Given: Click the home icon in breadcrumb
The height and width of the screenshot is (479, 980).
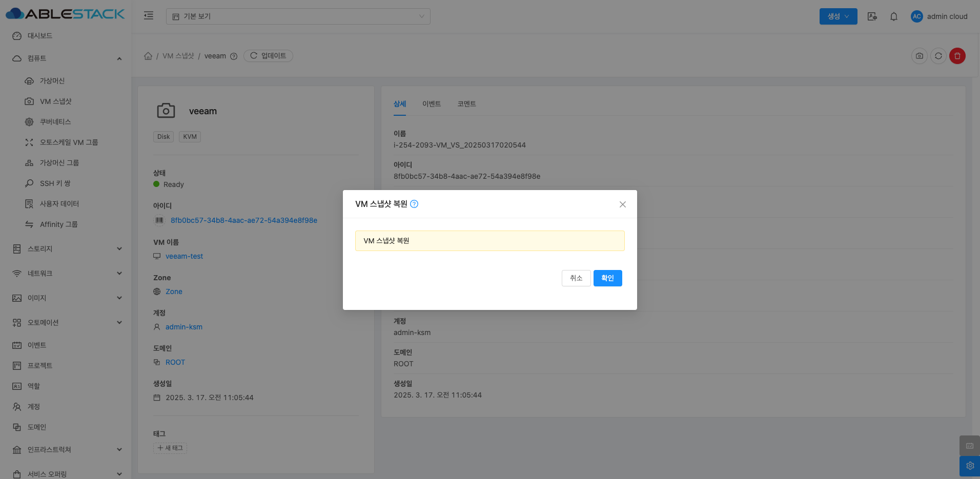Looking at the screenshot, I should point(148,56).
